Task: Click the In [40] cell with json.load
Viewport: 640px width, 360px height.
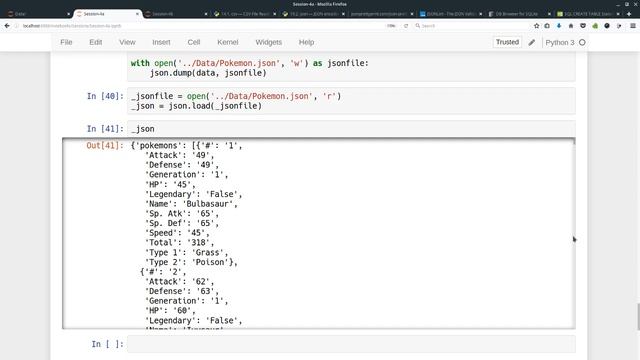Action: (351, 101)
